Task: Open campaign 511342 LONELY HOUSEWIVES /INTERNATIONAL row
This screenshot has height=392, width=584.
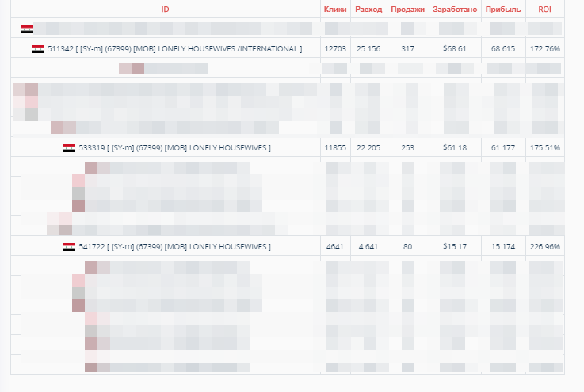Action: [174, 49]
